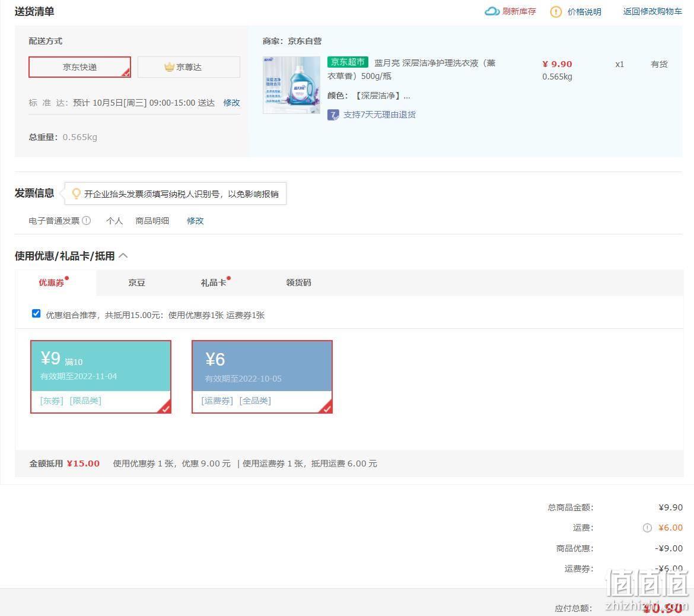Click the 京东超市 green tag
This screenshot has width=694, height=616.
[x=348, y=62]
